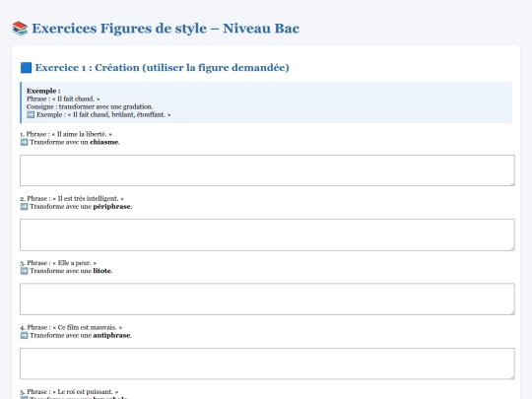Click 'Consigne : transformer avec une gradation.'

[x=90, y=106]
